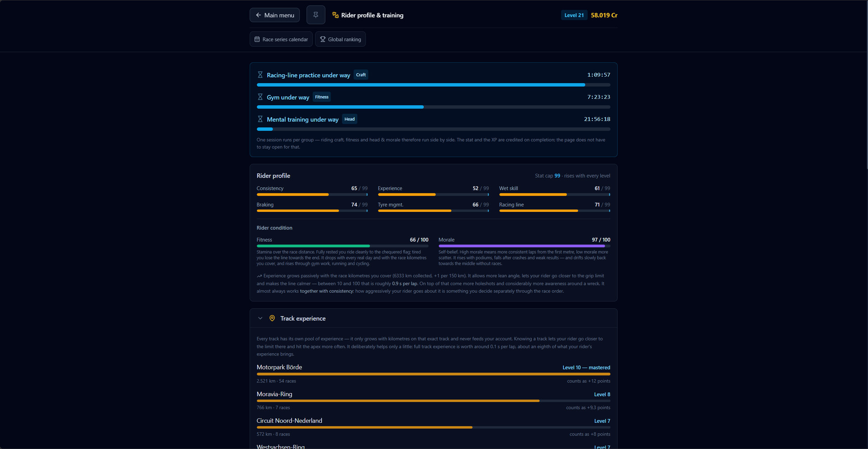Click the Consistency stat bar
The image size is (868, 449).
[x=312, y=195]
